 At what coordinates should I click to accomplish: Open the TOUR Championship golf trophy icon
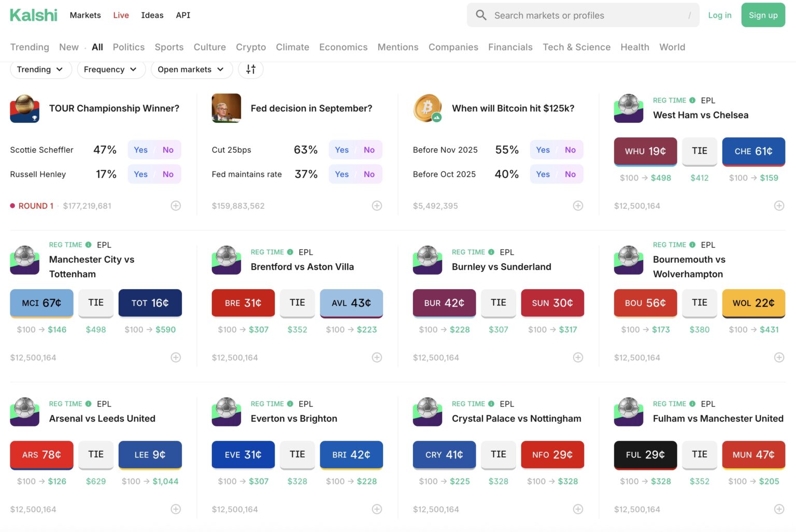24,109
